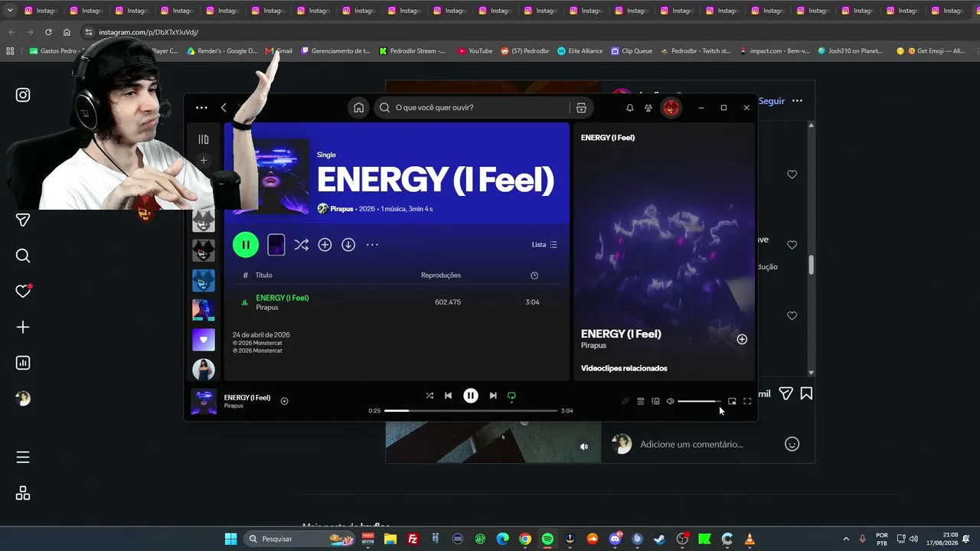980x551 pixels.
Task: Mute Spotify volume speaker icon
Action: 670,401
